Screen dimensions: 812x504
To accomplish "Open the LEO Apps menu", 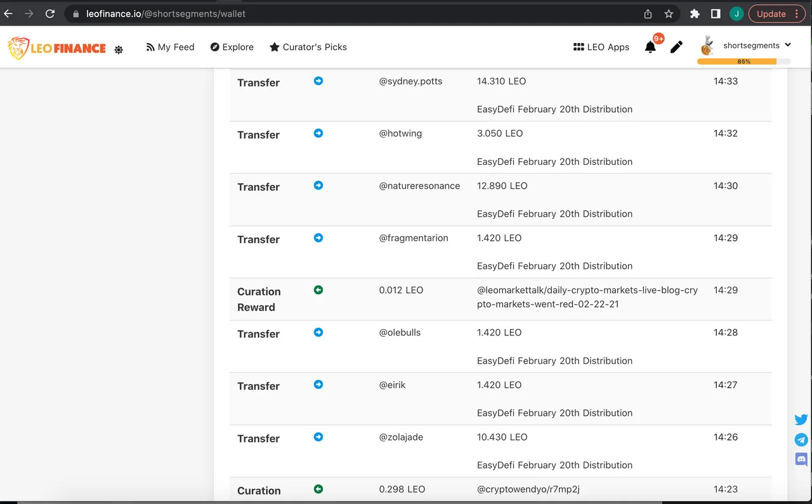I will [x=601, y=47].
